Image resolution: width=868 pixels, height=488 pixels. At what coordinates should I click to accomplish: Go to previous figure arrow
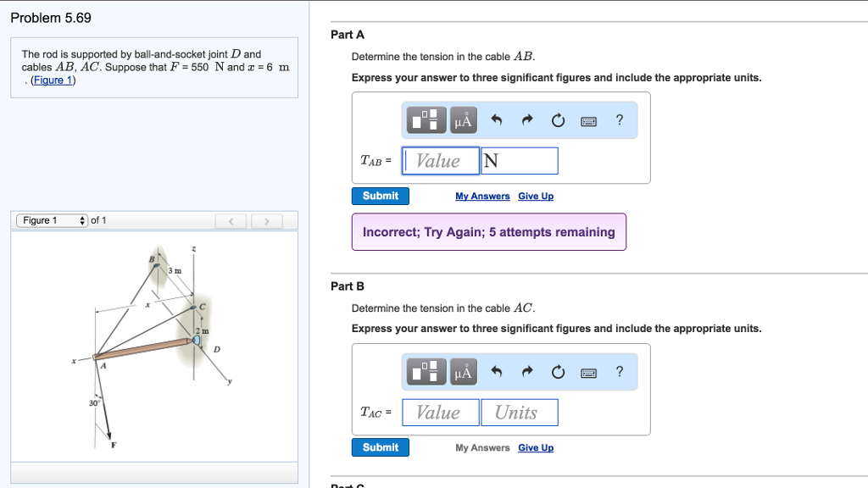pyautogui.click(x=231, y=221)
